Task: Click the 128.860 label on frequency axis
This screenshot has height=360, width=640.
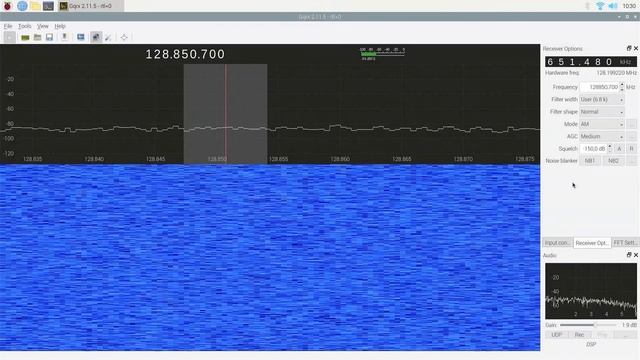Action: [x=340, y=159]
